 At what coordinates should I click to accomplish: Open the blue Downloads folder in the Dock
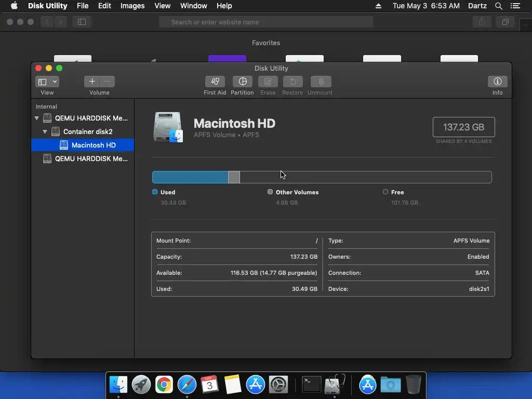click(391, 384)
